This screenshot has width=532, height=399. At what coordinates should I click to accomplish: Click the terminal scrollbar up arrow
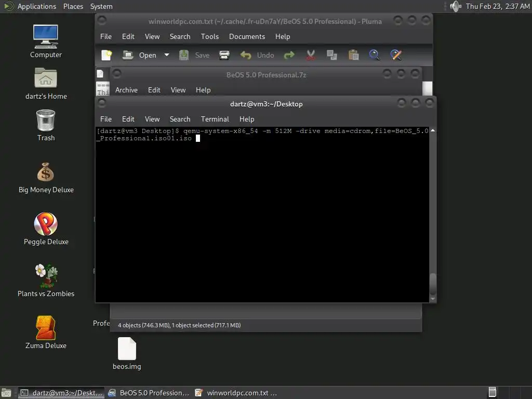point(433,130)
